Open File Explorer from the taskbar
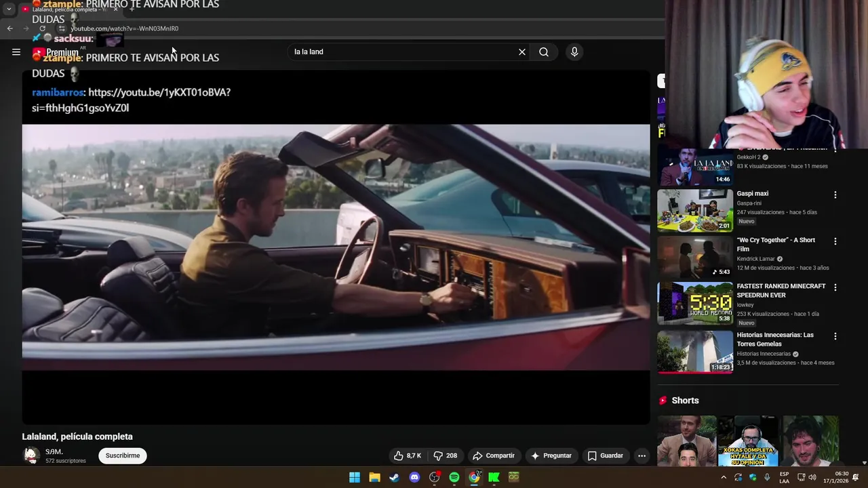This screenshot has height=488, width=868. 374,477
